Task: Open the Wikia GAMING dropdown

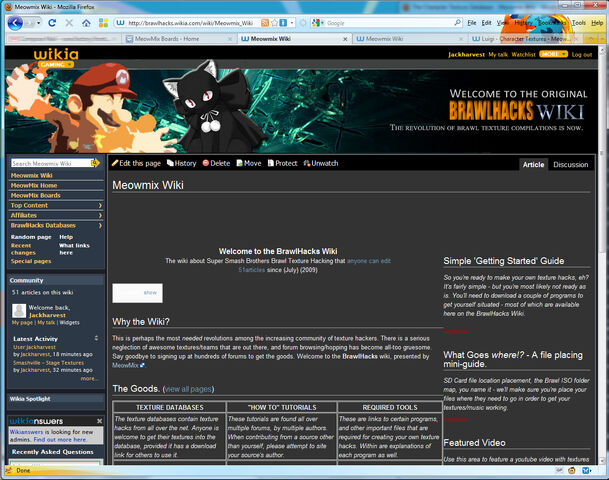Action: point(56,64)
